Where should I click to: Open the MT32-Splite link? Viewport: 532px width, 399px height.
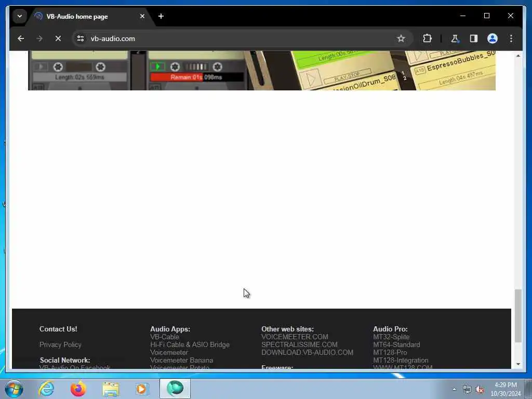391,337
